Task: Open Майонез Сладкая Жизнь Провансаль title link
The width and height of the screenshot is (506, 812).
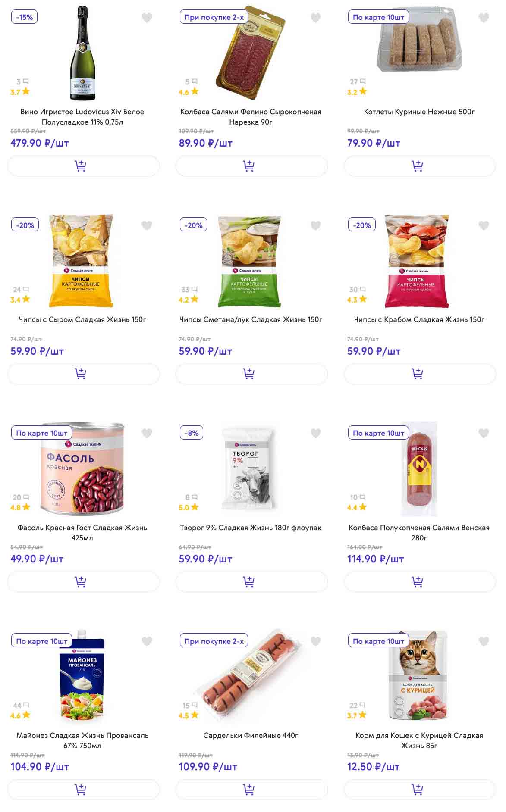Action: (x=82, y=740)
